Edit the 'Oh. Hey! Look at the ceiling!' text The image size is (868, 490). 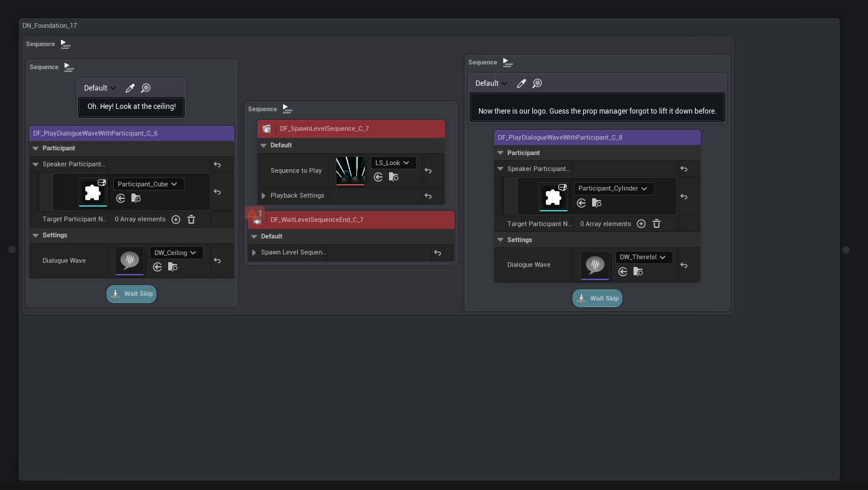pyautogui.click(x=131, y=107)
